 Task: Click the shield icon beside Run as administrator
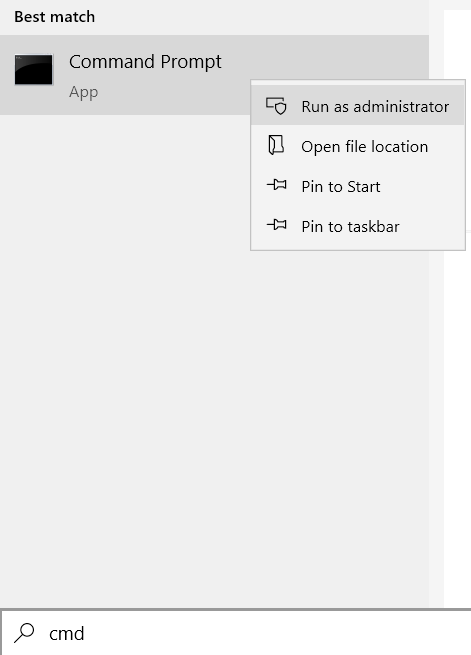(276, 106)
